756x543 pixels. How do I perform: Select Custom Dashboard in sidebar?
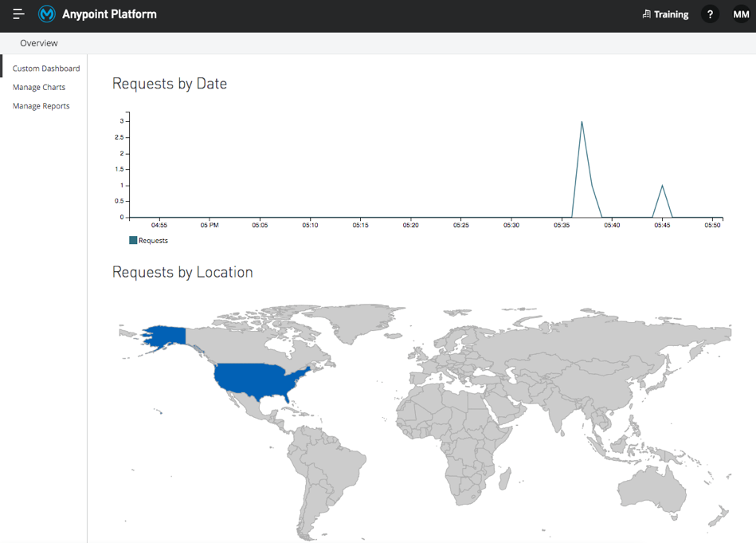click(x=46, y=69)
